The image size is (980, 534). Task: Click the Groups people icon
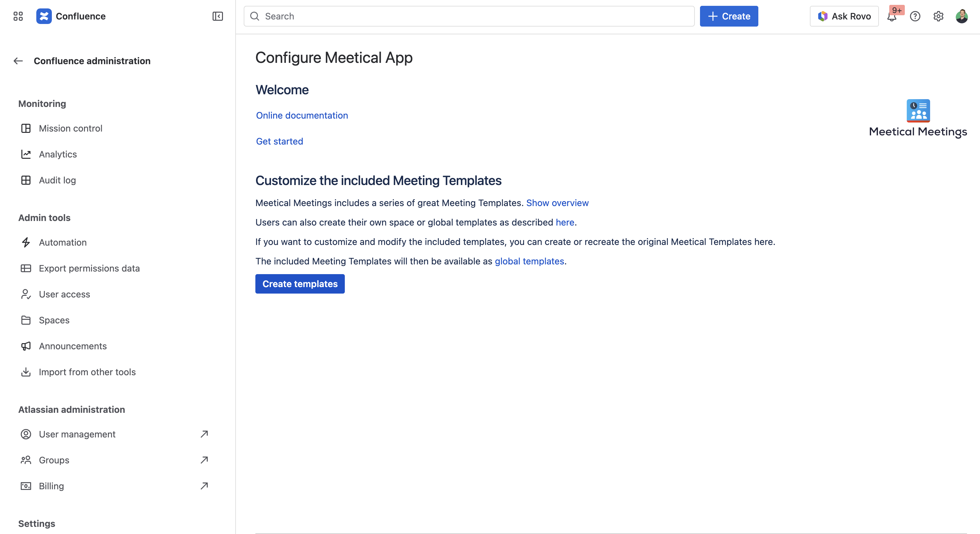pyautogui.click(x=26, y=460)
